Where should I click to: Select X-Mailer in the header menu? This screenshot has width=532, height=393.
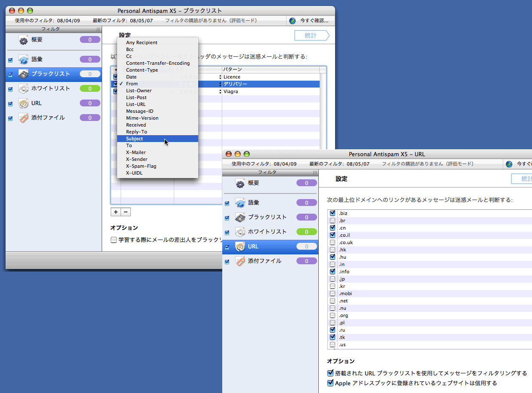157,152
